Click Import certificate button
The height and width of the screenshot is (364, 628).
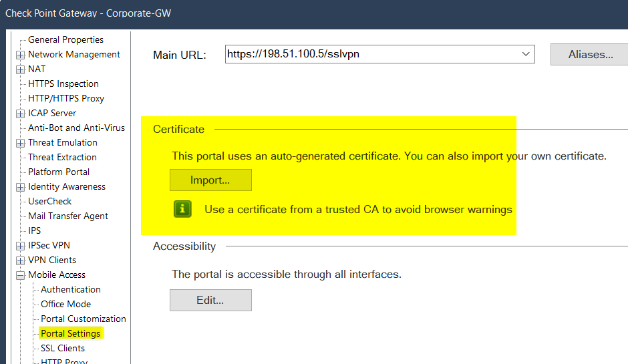210,180
